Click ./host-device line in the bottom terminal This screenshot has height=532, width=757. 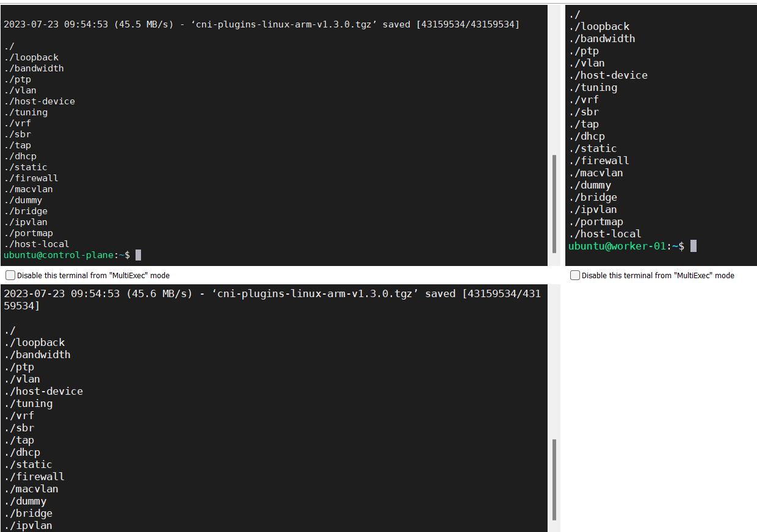(x=43, y=391)
